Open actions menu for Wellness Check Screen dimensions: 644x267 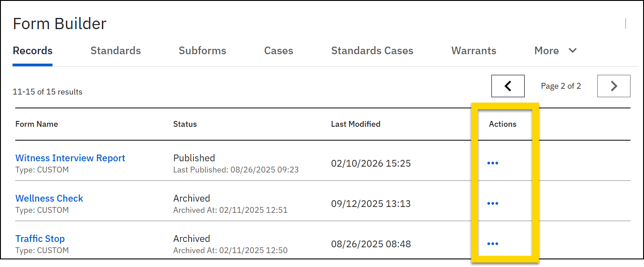[493, 203]
